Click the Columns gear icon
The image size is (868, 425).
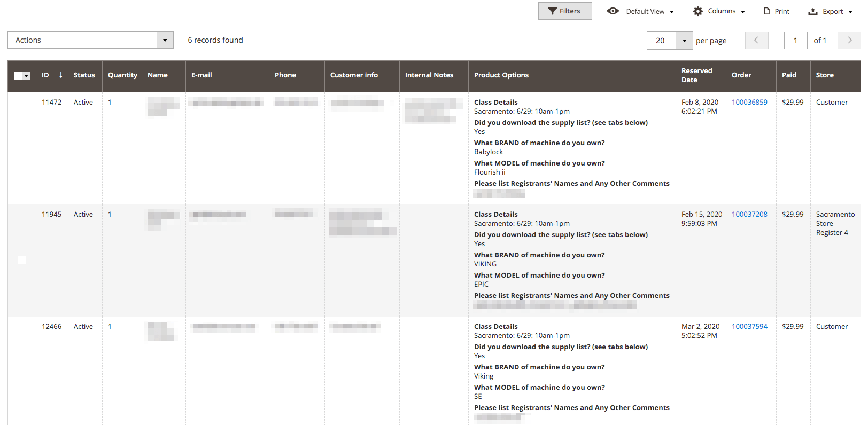click(x=698, y=11)
